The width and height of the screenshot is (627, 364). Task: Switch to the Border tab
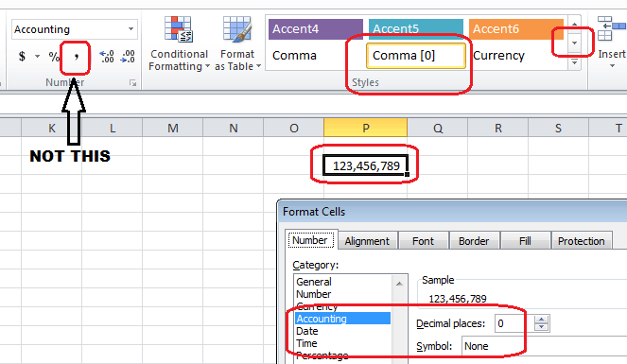474,241
